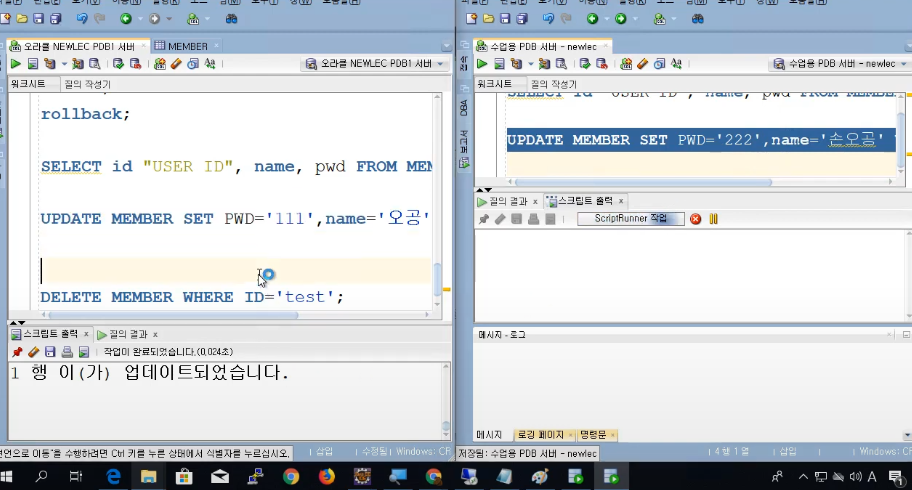Screen dimensions: 912x490
Task: Click SQL tuning advisor icon, left worksheet
Action: 94,64
